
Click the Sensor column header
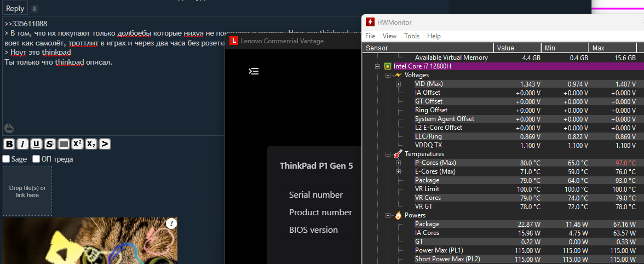pos(428,48)
